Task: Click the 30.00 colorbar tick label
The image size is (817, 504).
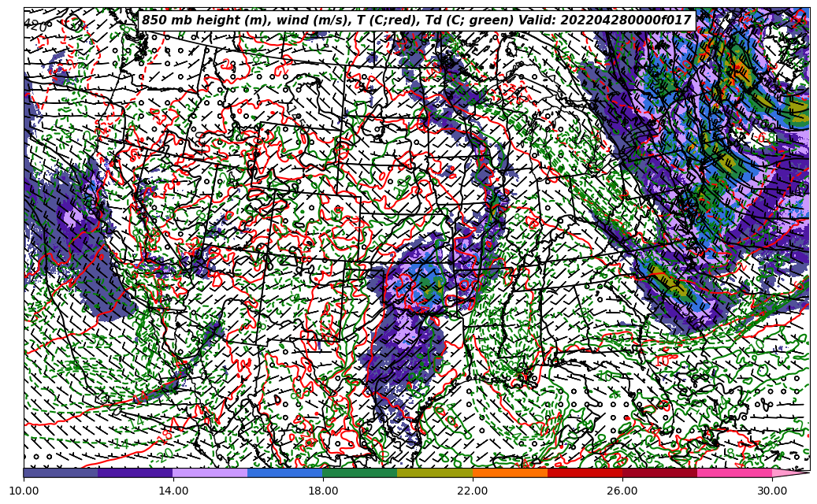Action: [x=772, y=491]
